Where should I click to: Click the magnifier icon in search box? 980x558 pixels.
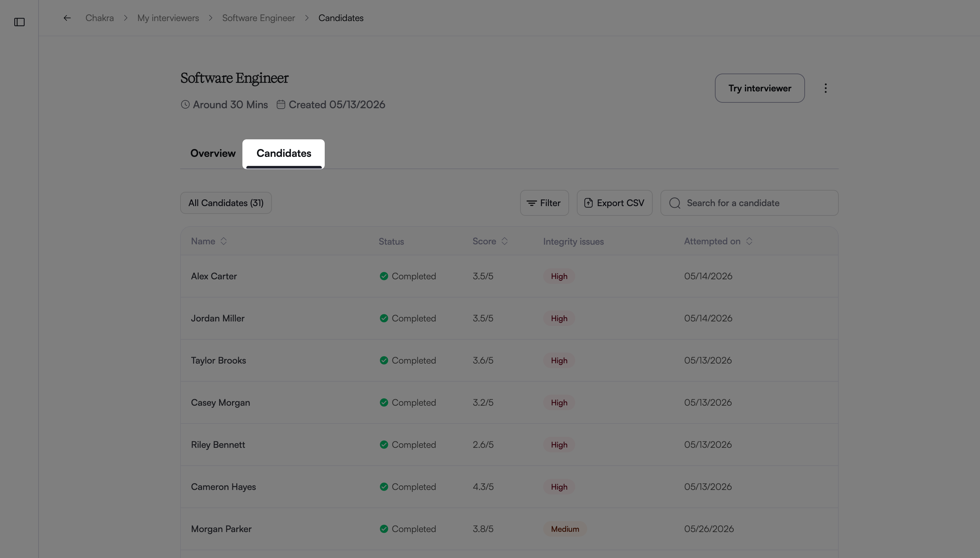(675, 203)
